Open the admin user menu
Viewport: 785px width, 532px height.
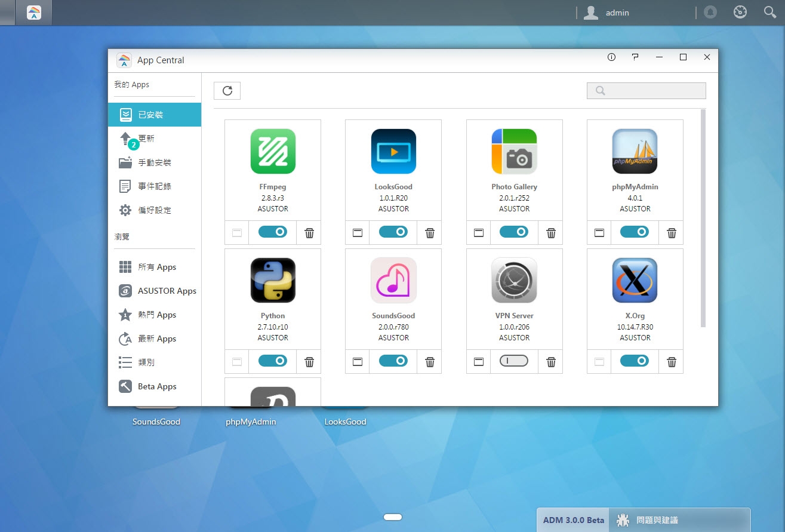pos(607,13)
